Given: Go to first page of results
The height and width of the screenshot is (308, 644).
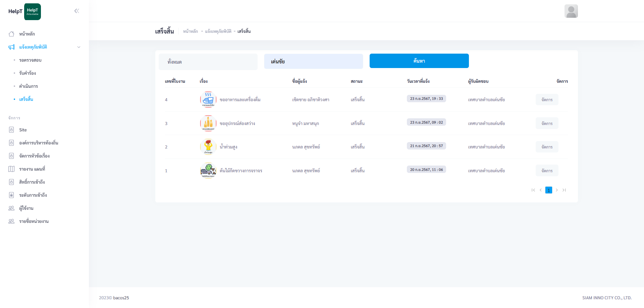Looking at the screenshot, I should (x=533, y=190).
